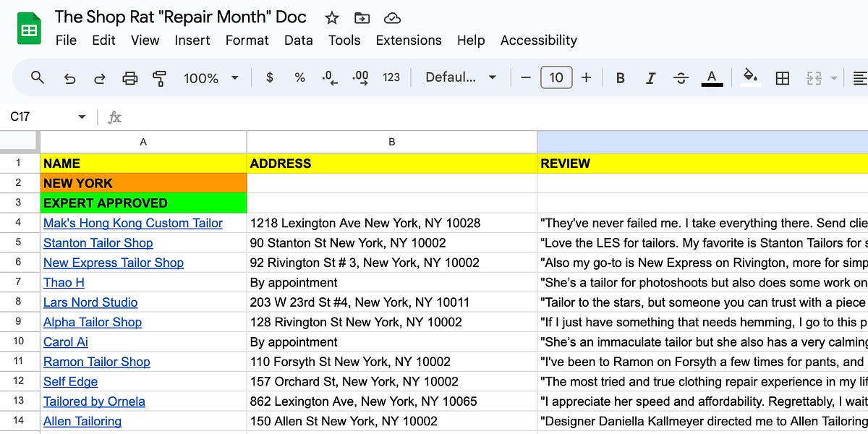Redo the last action

click(x=100, y=77)
